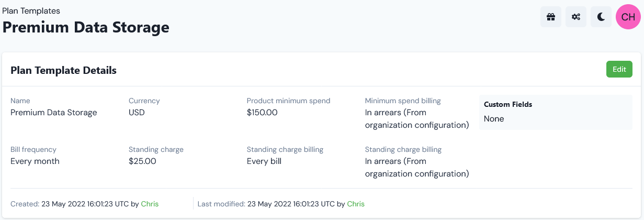Click the Plan Template Details heading
The height and width of the screenshot is (220, 644).
click(63, 70)
